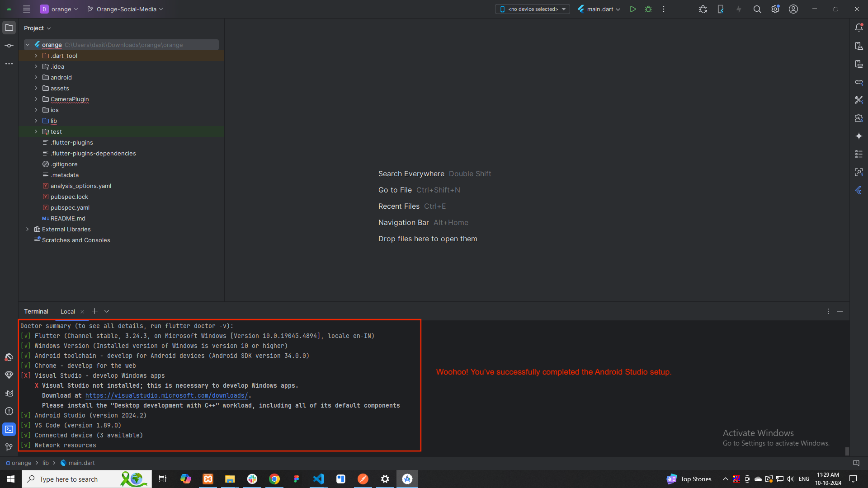Toggle the Project panel visibility
The width and height of the screenshot is (868, 488).
[9, 28]
